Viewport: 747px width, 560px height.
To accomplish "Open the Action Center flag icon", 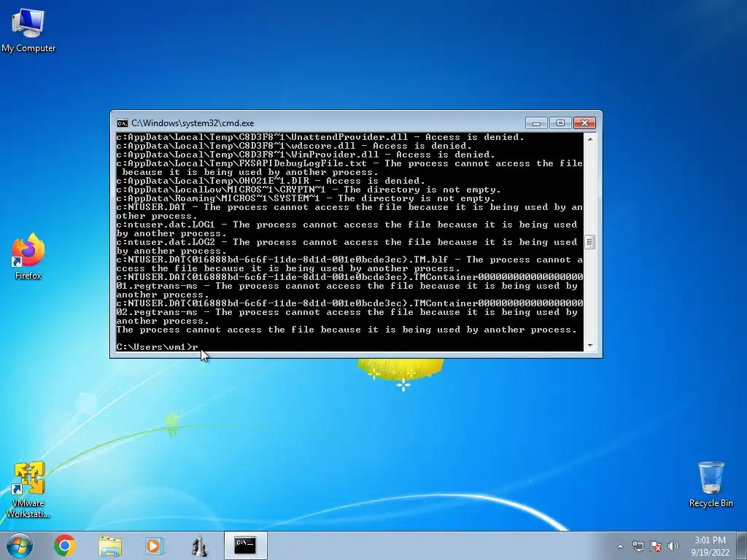I will pyautogui.click(x=656, y=546).
